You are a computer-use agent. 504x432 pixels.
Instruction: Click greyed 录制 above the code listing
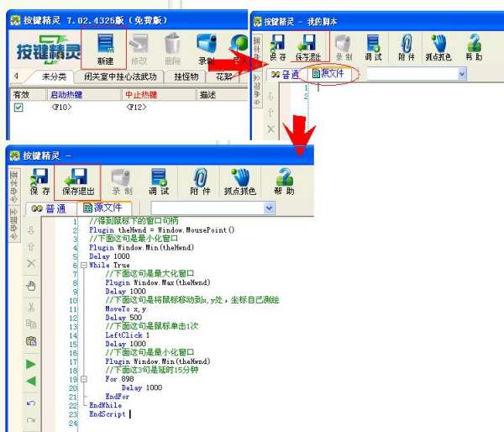[x=122, y=182]
